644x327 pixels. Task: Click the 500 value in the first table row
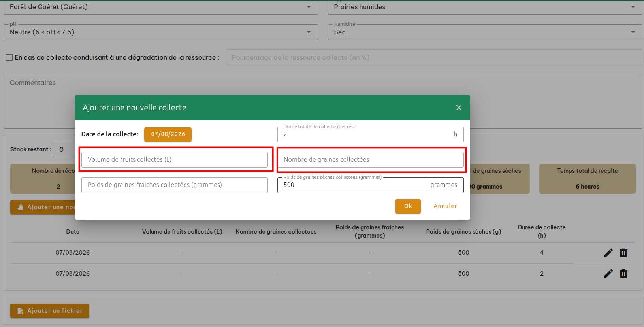[x=463, y=253]
